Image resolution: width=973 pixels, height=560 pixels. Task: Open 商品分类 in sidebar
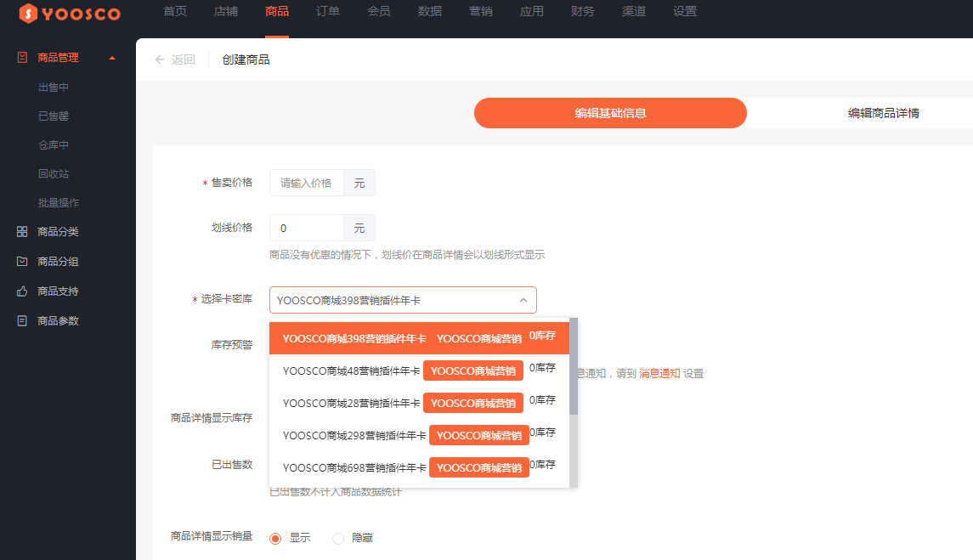point(58,232)
